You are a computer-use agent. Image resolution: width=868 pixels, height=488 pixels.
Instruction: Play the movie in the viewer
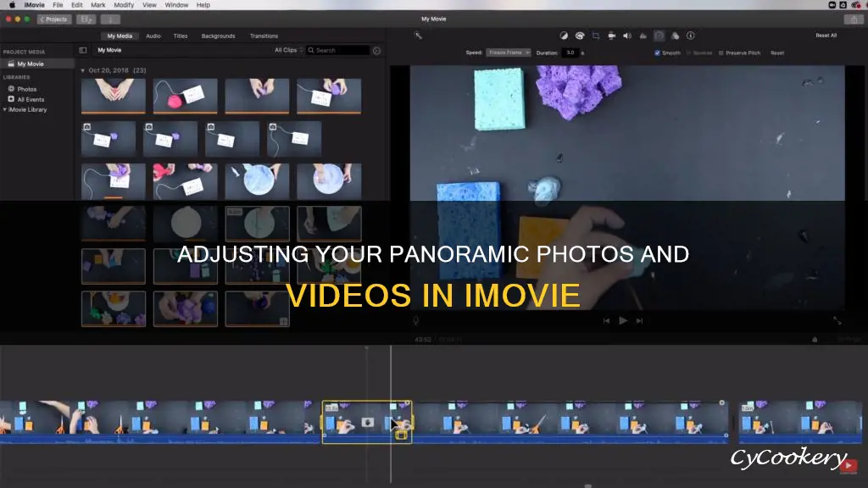click(x=623, y=320)
